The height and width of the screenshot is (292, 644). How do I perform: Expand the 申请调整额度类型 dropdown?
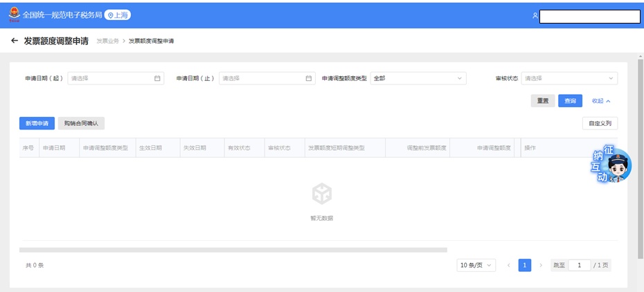pos(418,78)
